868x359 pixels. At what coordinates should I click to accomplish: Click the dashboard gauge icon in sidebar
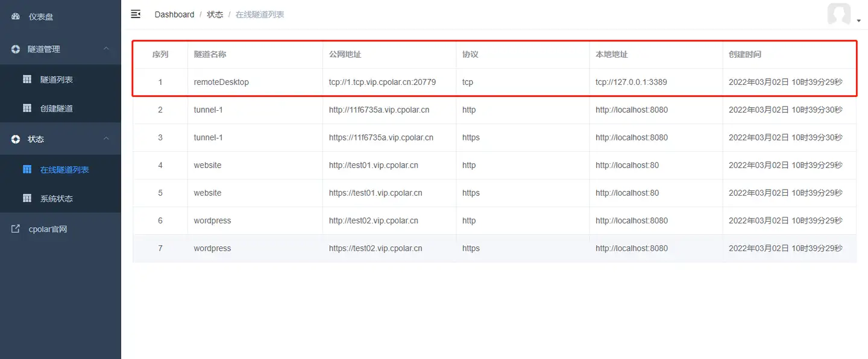tap(16, 17)
